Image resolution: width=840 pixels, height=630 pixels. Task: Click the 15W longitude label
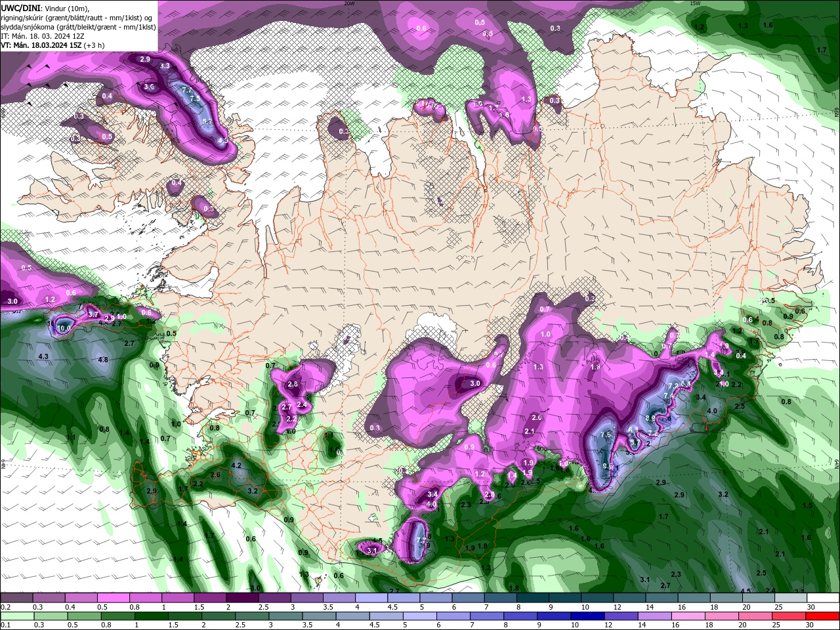tap(695, 3)
